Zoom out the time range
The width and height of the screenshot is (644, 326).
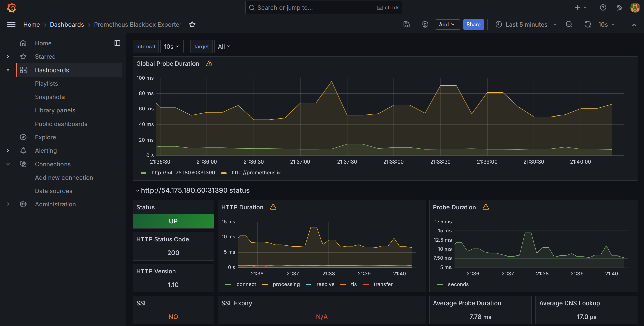pos(569,25)
